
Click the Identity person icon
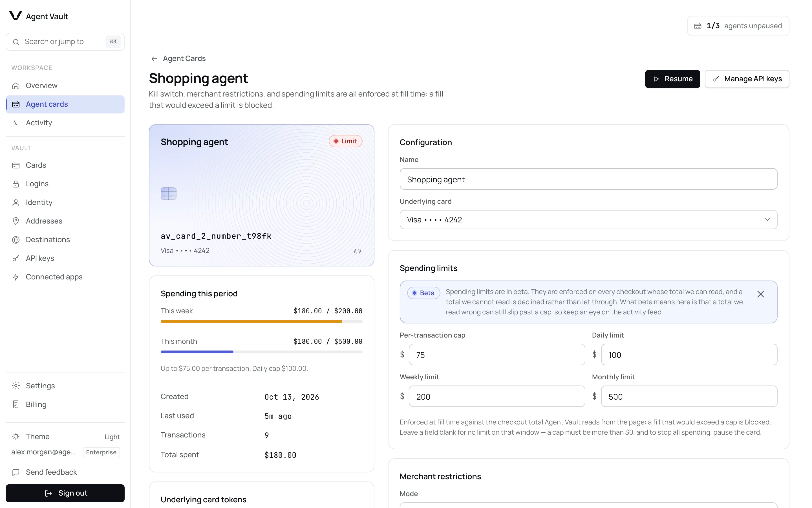(16, 203)
